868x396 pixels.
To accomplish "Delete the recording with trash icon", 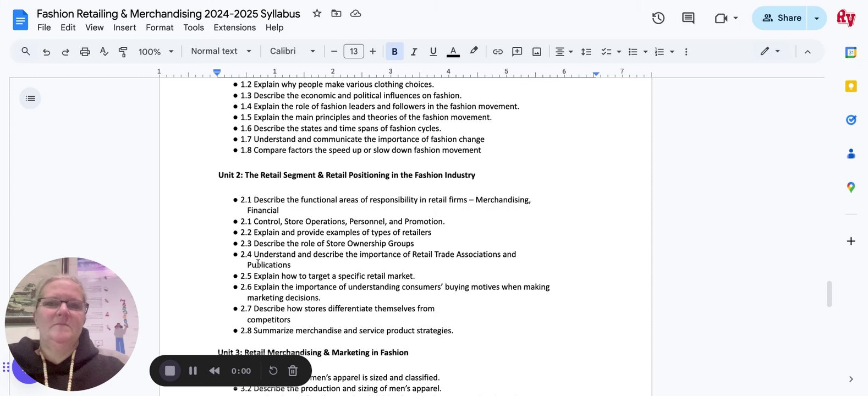I will click(293, 371).
